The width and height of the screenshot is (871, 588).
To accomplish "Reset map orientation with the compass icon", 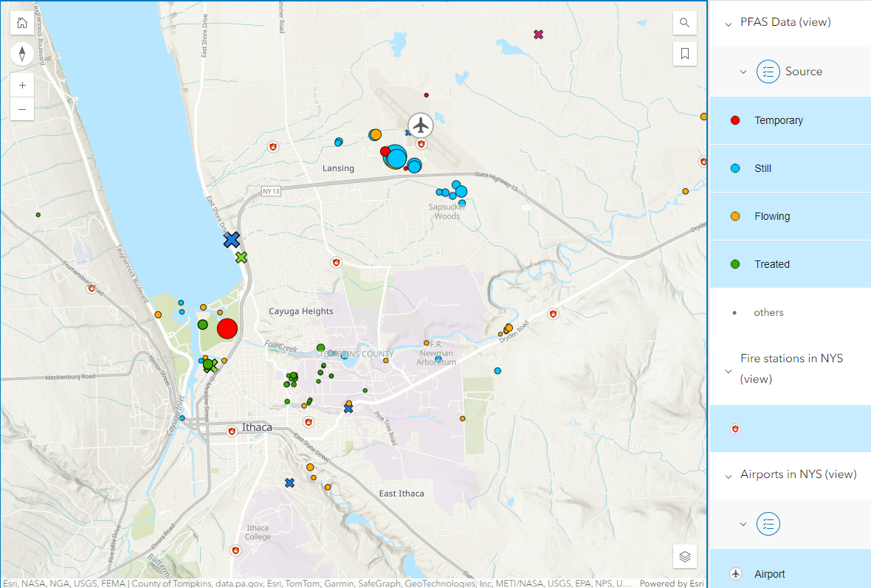I will [x=22, y=54].
